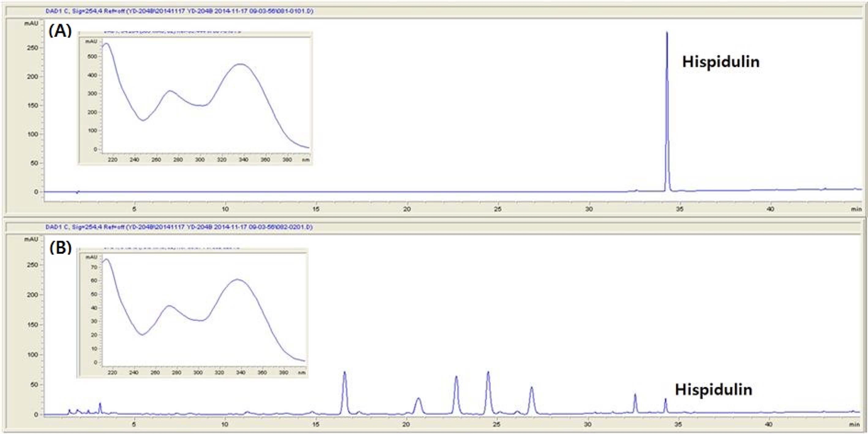
Task: Click the (A) panel label
Action: [60, 31]
